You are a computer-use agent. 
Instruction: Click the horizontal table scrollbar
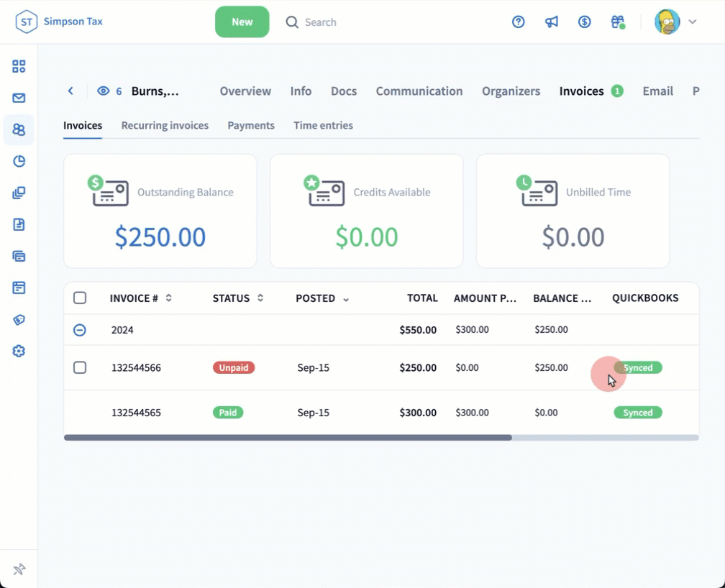(x=288, y=437)
